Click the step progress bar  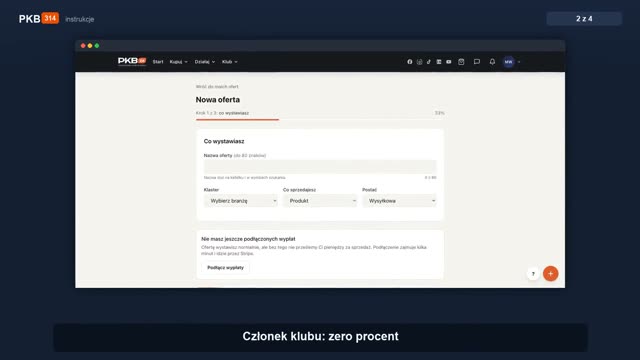click(320, 120)
